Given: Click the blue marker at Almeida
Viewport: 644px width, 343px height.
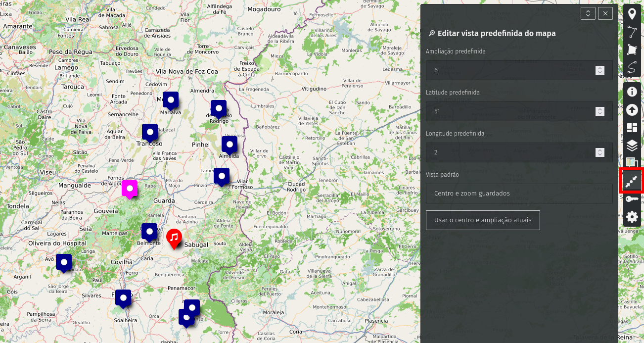Looking at the screenshot, I should click(x=230, y=145).
